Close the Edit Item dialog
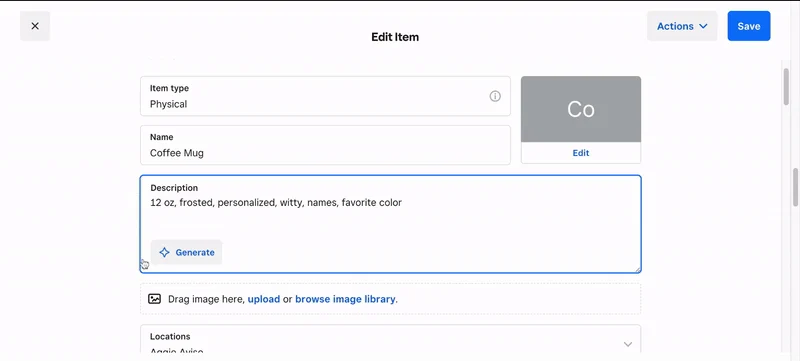Screen dimensions: 800x361 (35, 26)
